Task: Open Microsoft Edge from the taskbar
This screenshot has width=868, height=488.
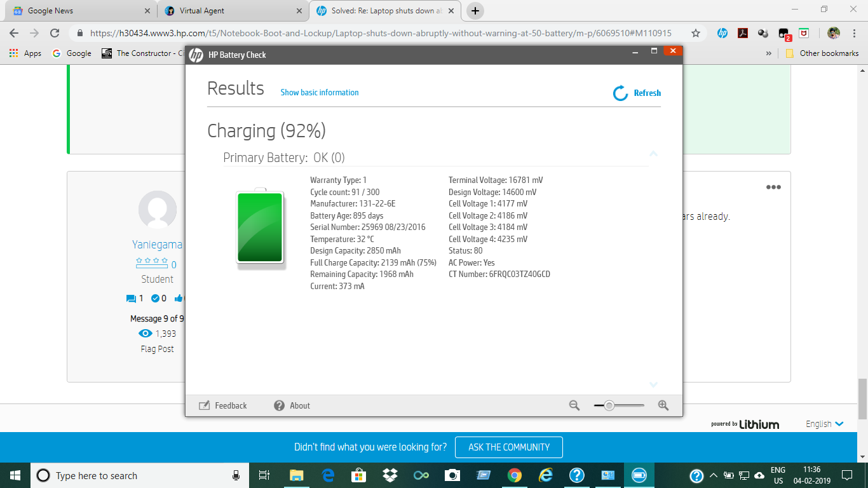Action: [x=328, y=475]
